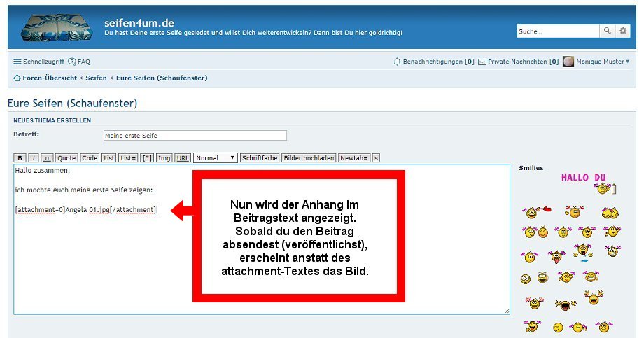Image resolution: width=644 pixels, height=338 pixels.
Task: Click the 'Smilies' label
Action: [x=531, y=167]
